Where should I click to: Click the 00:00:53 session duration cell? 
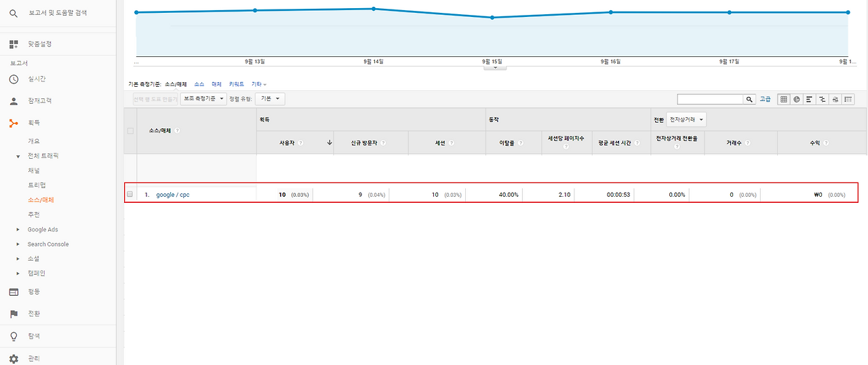tap(619, 195)
